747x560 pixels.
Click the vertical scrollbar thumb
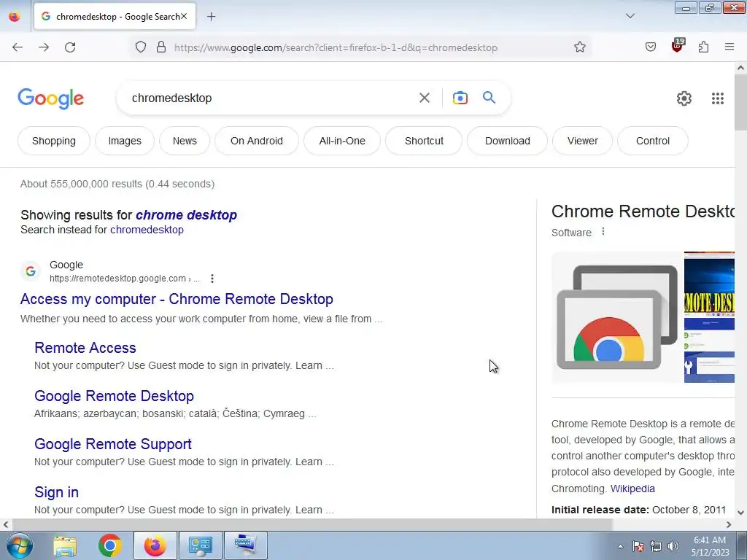pyautogui.click(x=740, y=102)
